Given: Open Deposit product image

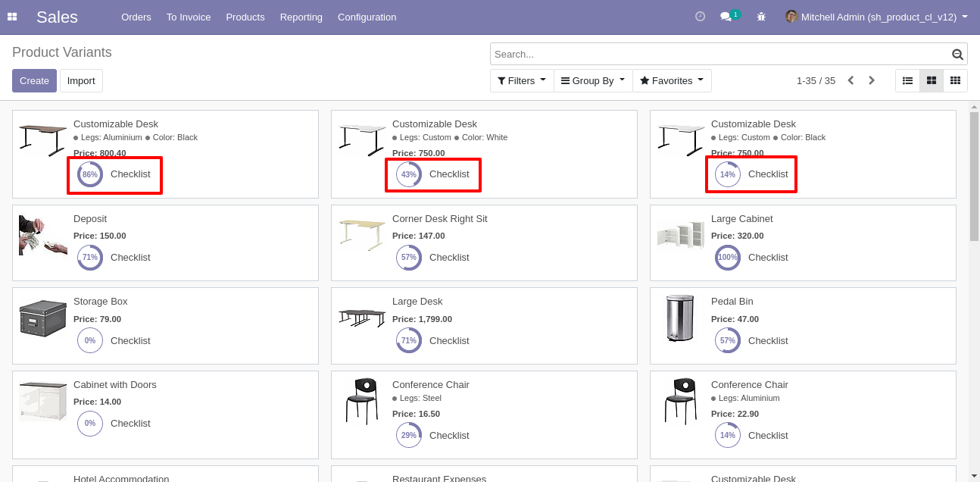Looking at the screenshot, I should tap(43, 235).
